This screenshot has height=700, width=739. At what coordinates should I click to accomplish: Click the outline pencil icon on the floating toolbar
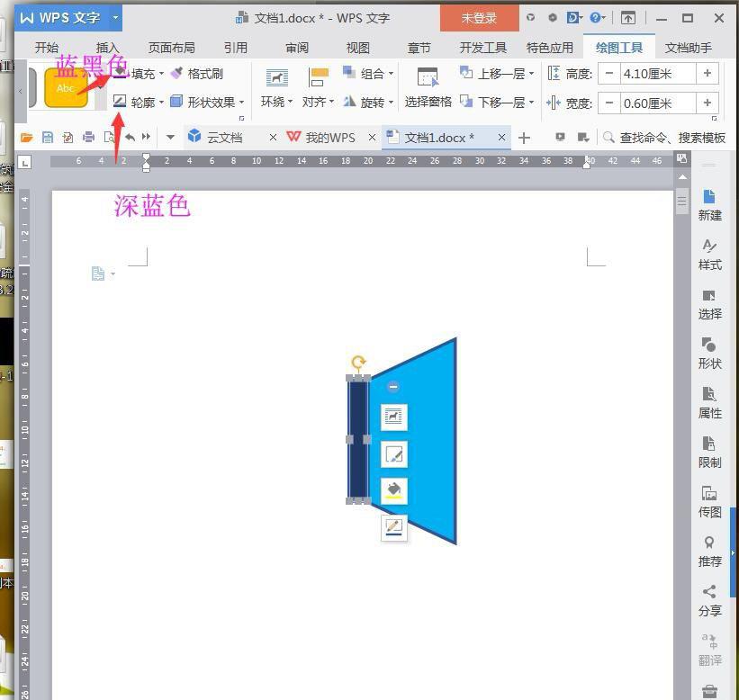coord(394,528)
